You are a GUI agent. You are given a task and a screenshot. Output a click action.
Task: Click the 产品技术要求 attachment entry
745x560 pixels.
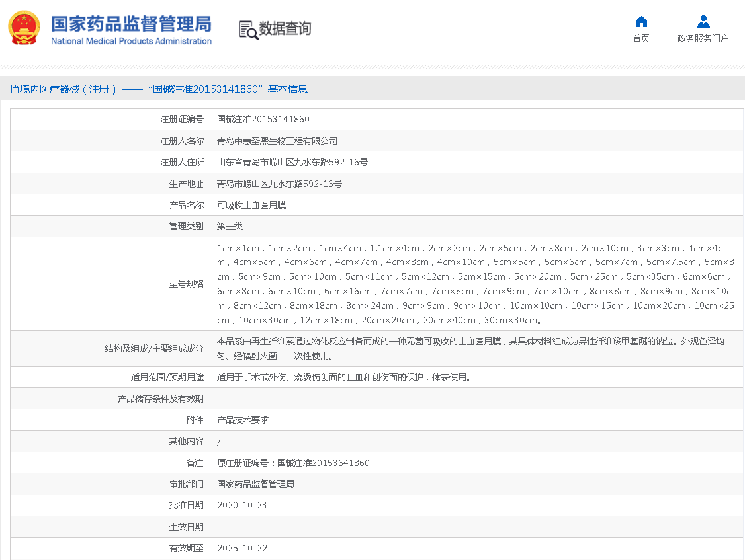[243, 420]
